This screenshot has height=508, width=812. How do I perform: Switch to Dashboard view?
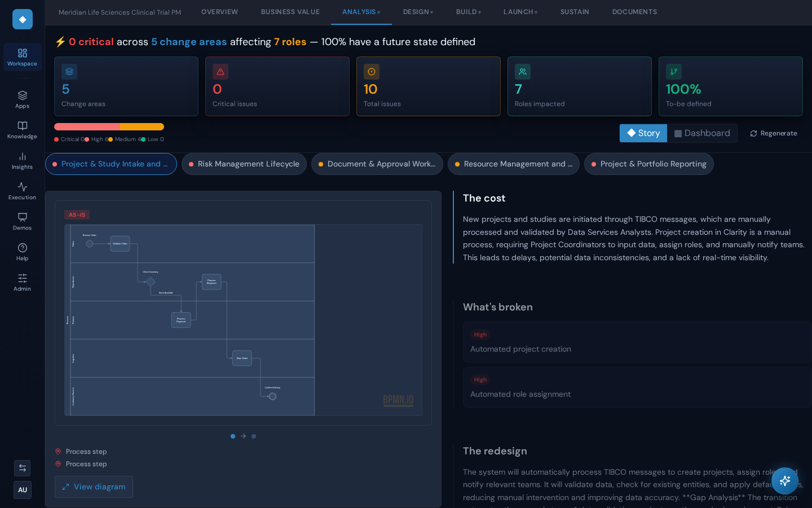click(702, 133)
